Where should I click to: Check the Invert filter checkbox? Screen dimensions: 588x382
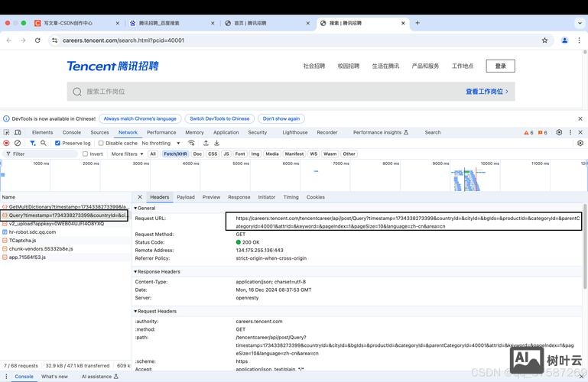(85, 154)
